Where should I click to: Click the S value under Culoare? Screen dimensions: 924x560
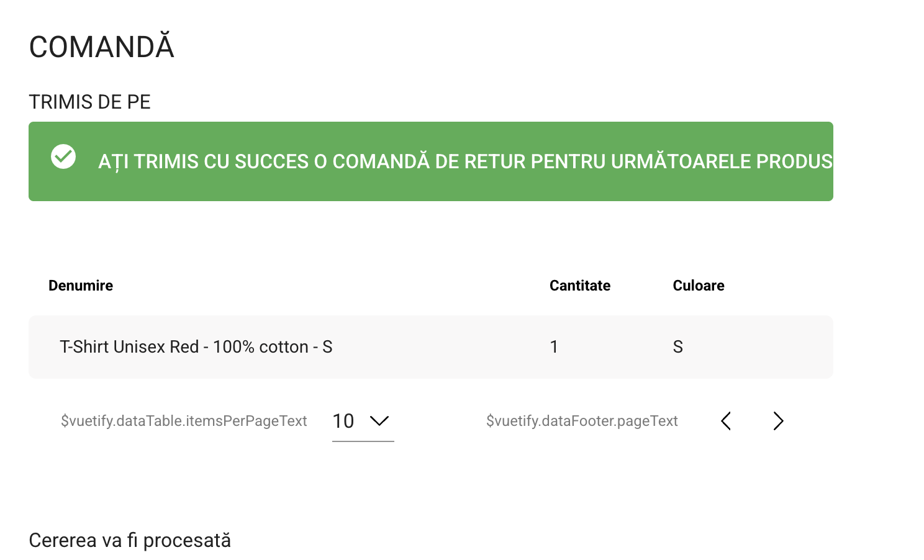(677, 346)
